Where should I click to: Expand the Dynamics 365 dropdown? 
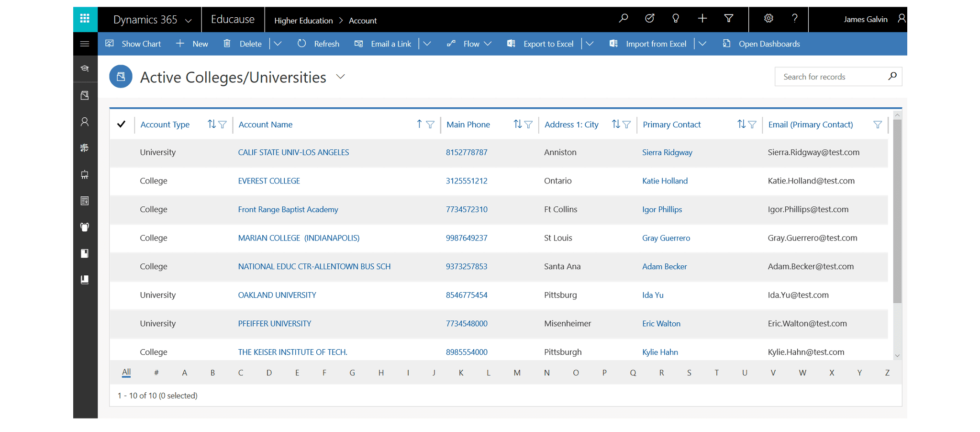point(189,21)
